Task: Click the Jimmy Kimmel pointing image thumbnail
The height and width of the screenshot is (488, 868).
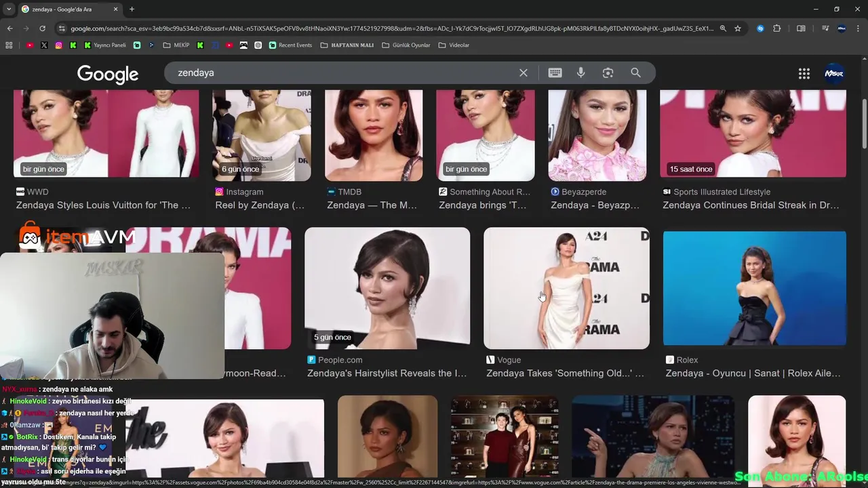Action: tap(653, 436)
